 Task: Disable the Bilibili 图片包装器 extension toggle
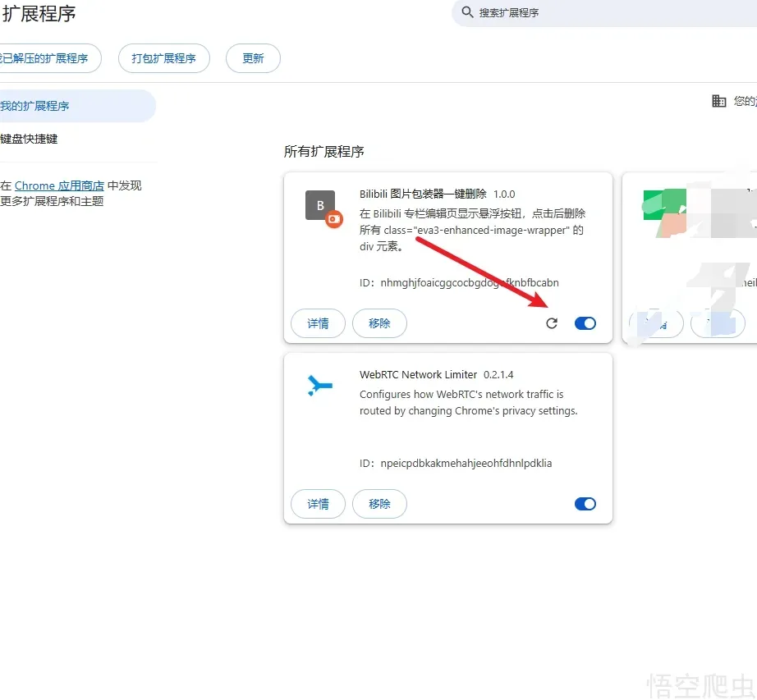585,323
